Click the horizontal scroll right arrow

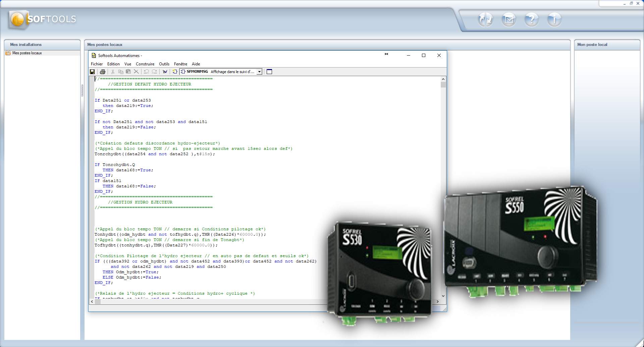(438, 302)
